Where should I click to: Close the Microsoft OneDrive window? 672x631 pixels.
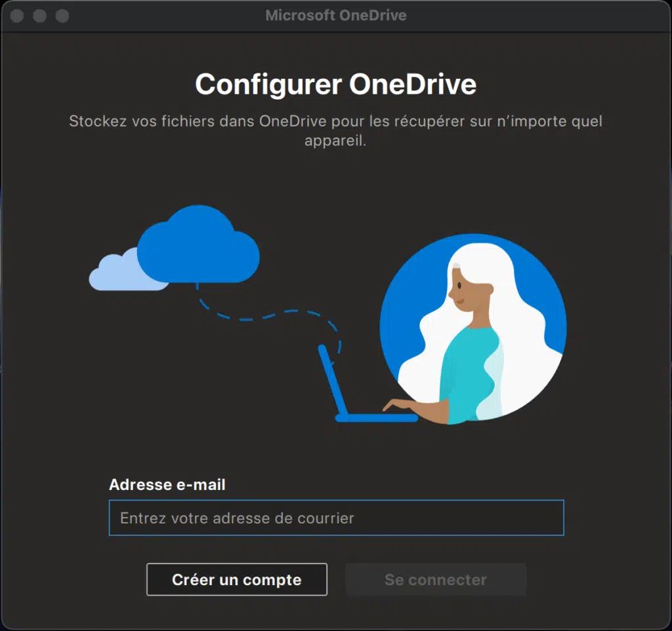click(x=17, y=16)
